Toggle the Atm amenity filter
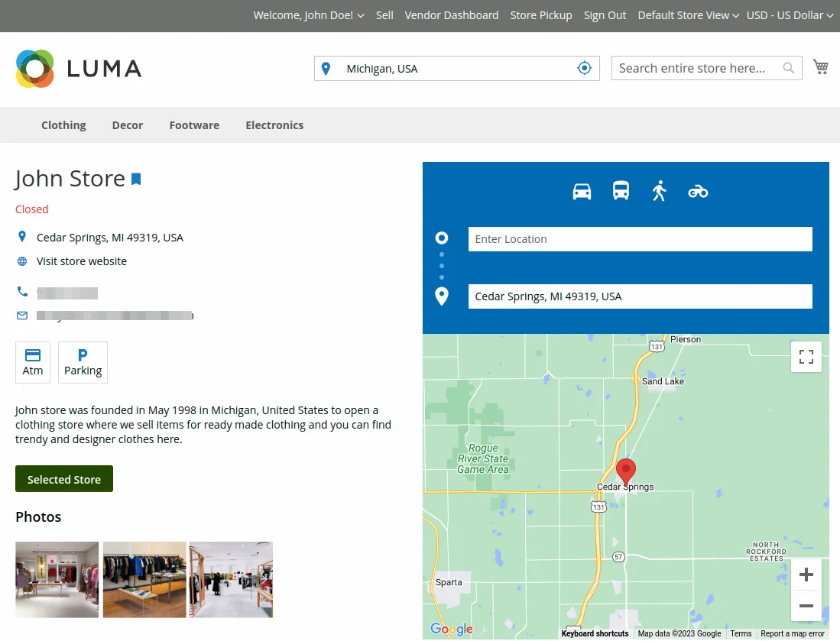This screenshot has width=840, height=641. 32,361
